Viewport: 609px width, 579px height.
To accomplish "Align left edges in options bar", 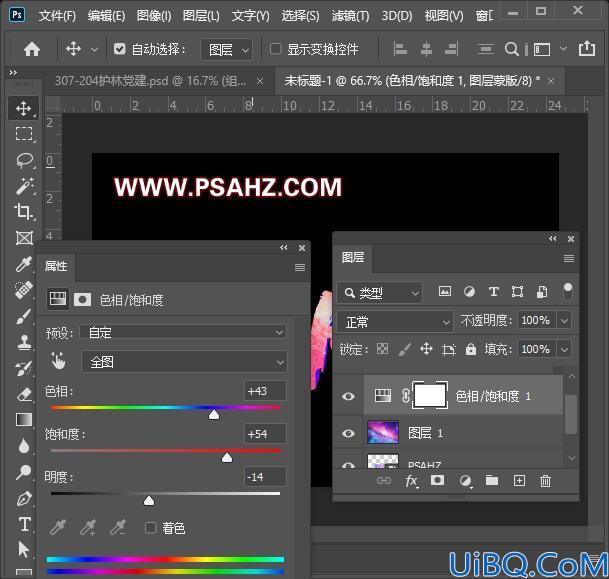I will click(400, 49).
